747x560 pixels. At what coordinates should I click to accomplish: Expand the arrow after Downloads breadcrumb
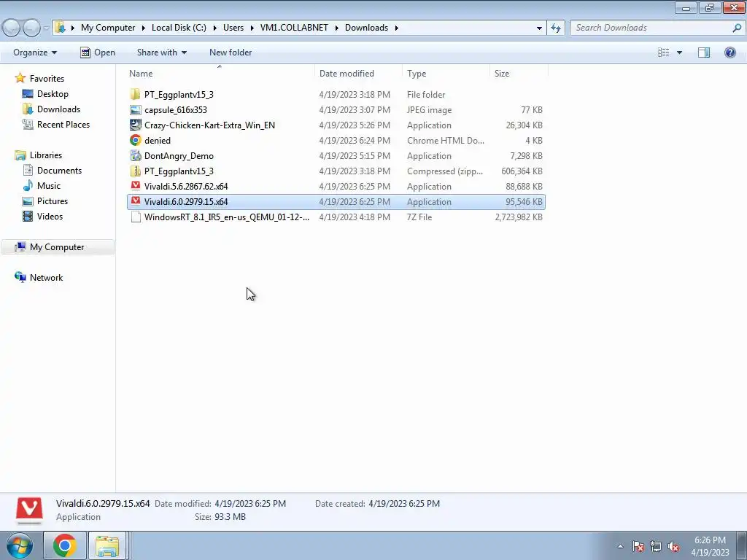[x=396, y=28]
